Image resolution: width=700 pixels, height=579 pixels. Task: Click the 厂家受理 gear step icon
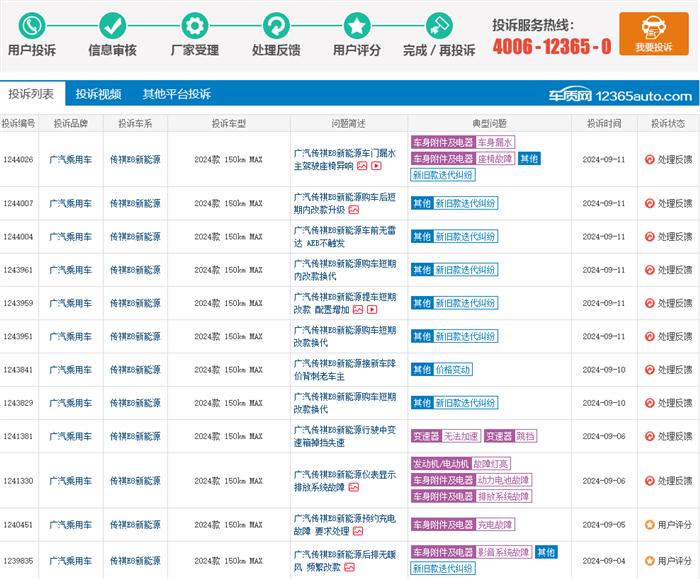[195, 25]
